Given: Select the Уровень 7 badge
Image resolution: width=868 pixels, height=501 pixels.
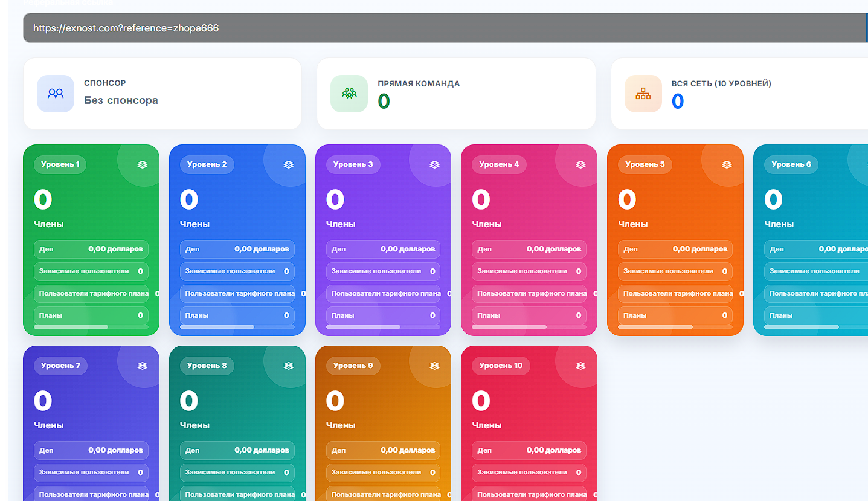Looking at the screenshot, I should pyautogui.click(x=60, y=366).
